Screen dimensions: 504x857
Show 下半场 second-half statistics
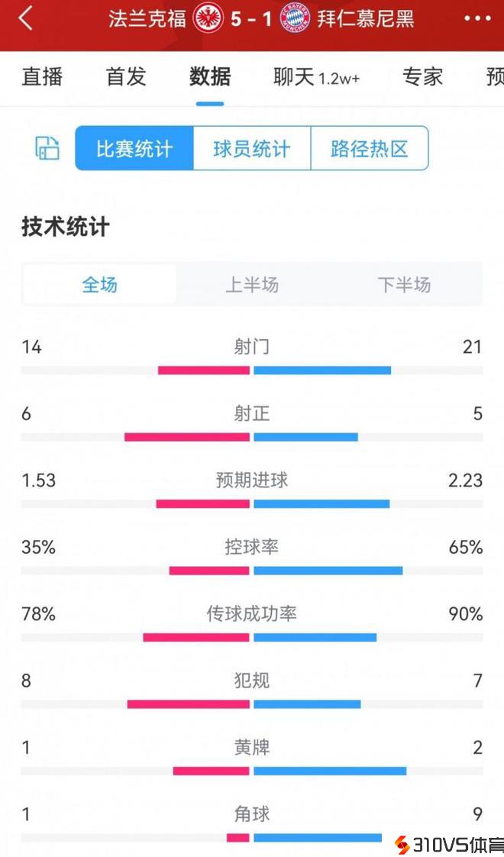click(x=404, y=285)
